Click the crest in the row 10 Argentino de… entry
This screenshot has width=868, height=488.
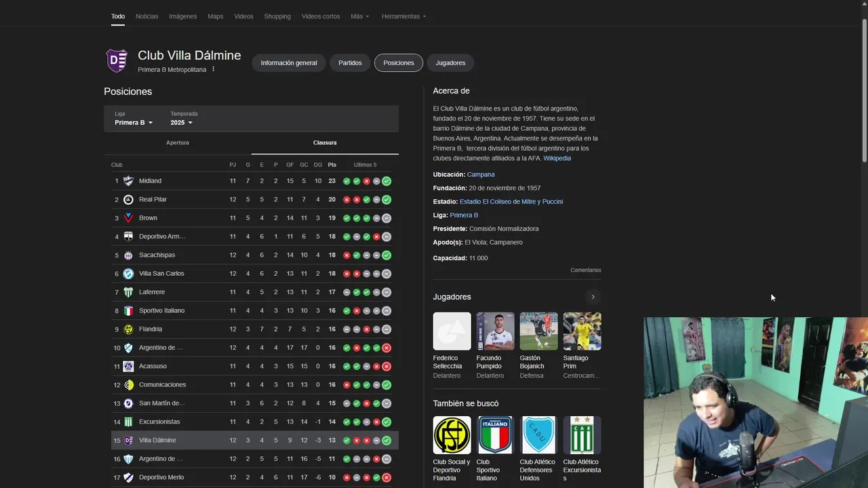[x=128, y=348]
